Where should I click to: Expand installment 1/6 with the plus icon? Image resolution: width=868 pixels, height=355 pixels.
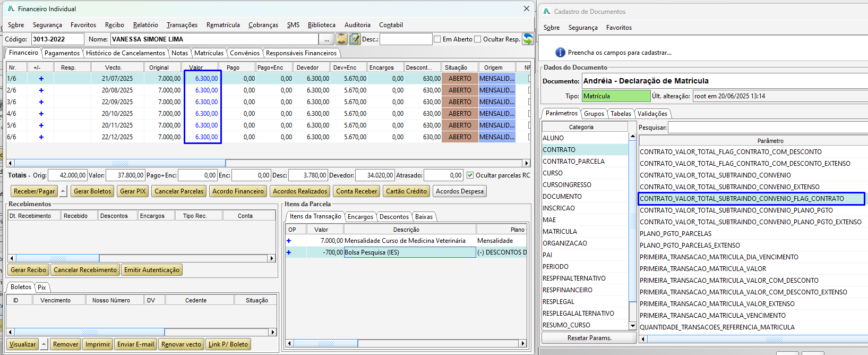click(41, 79)
